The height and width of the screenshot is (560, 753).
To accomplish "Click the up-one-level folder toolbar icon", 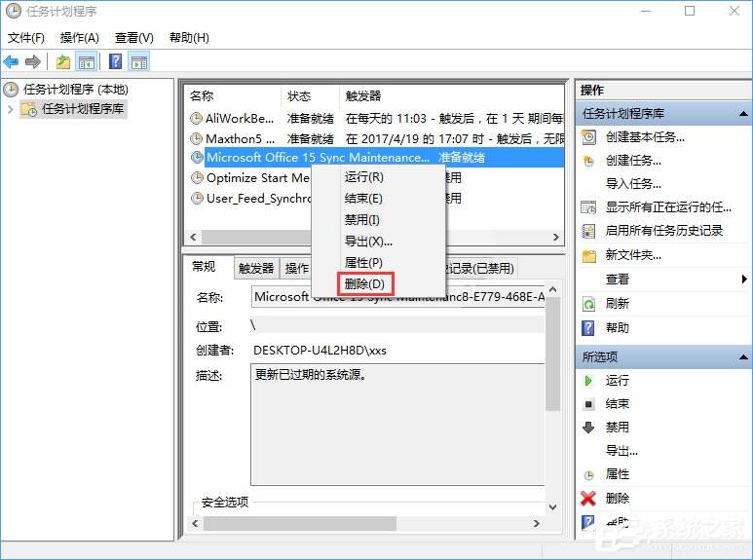I will [x=63, y=61].
